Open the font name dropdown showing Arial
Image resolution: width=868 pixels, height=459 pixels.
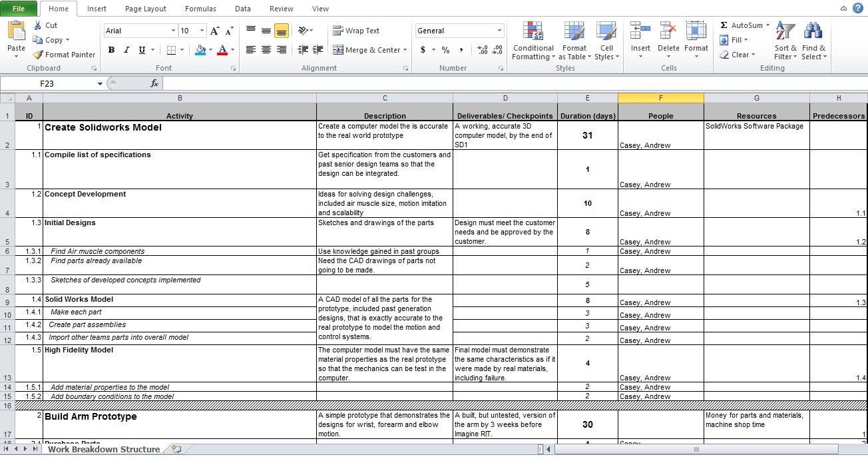click(x=173, y=31)
